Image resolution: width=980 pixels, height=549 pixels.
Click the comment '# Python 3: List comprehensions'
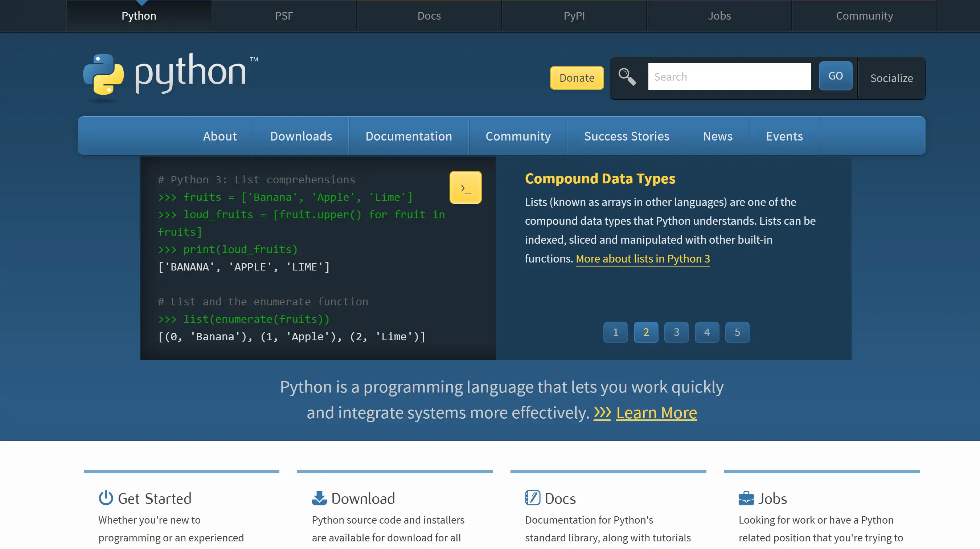click(x=257, y=180)
